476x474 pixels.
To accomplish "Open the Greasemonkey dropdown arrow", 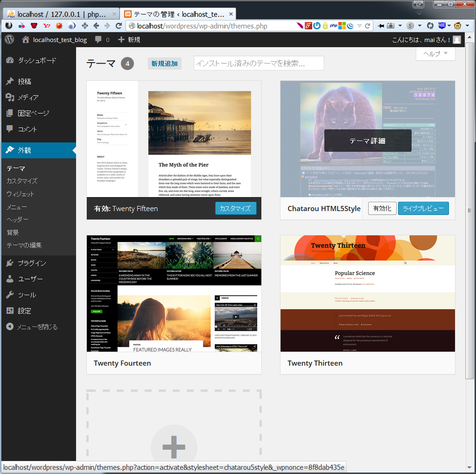I will pyautogui.click(x=467, y=26).
